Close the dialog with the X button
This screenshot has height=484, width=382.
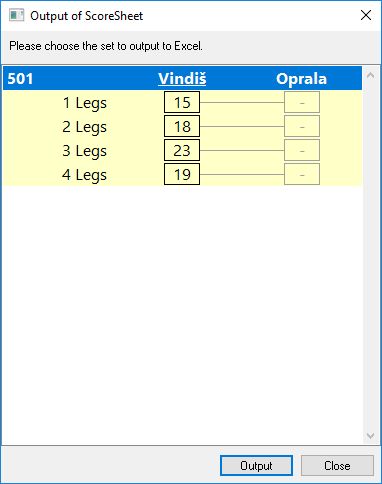(366, 15)
